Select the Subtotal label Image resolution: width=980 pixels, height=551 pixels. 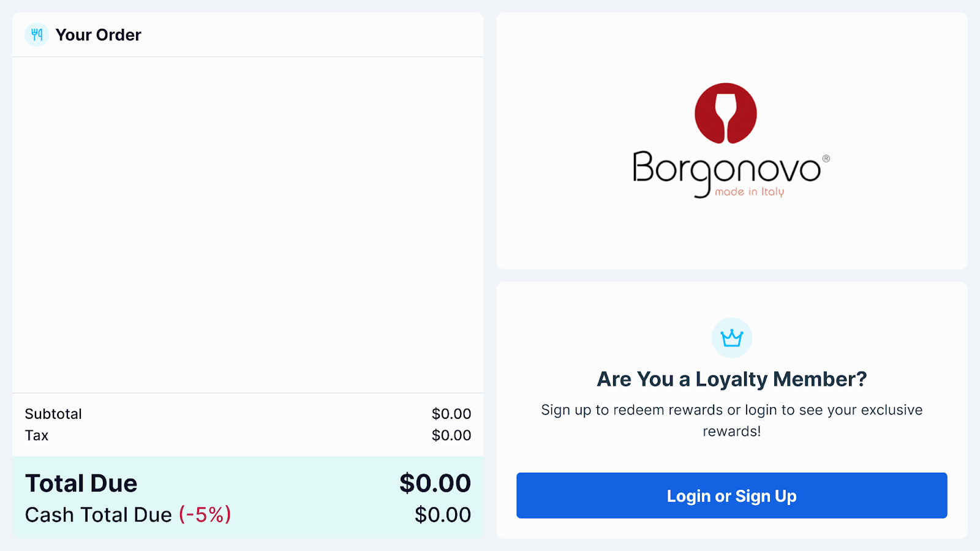pyautogui.click(x=53, y=414)
